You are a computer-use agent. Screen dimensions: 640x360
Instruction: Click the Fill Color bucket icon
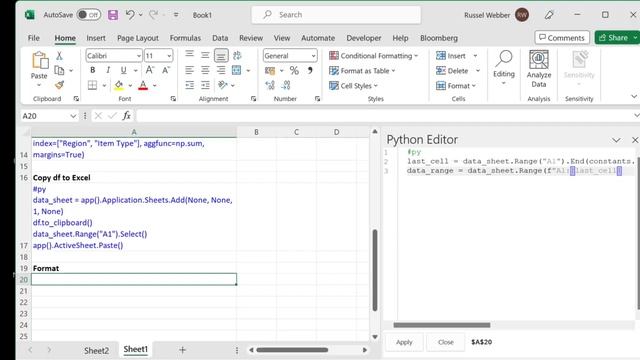(119, 85)
